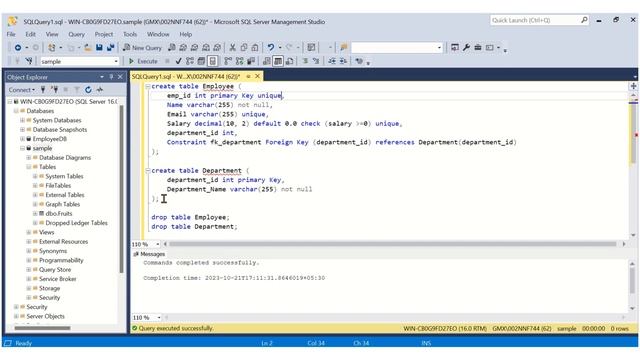Click Object Explorer refresh icon

[x=88, y=90]
